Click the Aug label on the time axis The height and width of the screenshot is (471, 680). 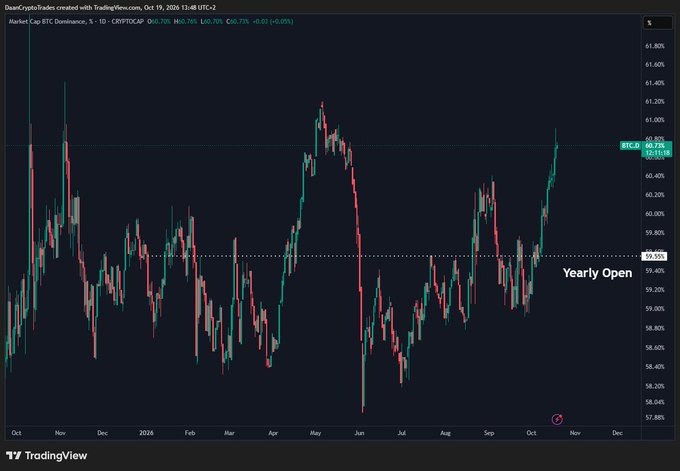point(445,433)
